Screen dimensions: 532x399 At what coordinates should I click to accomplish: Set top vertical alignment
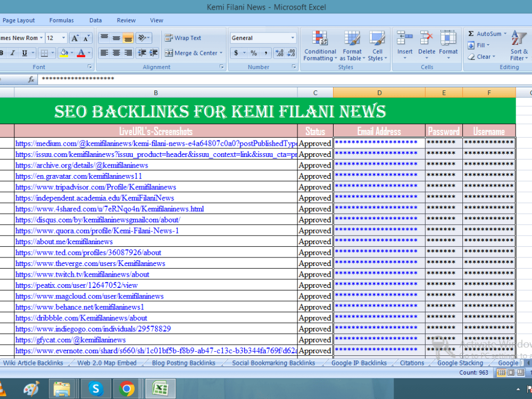(x=104, y=38)
